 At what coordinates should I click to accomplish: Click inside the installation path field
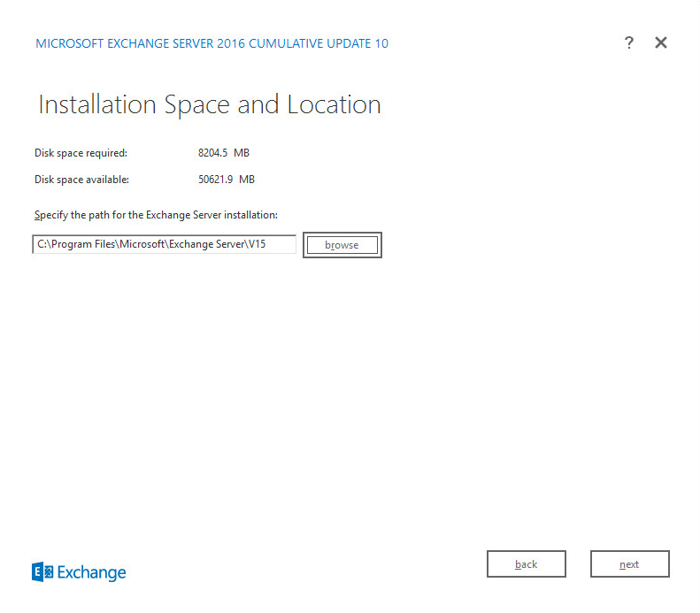[165, 244]
